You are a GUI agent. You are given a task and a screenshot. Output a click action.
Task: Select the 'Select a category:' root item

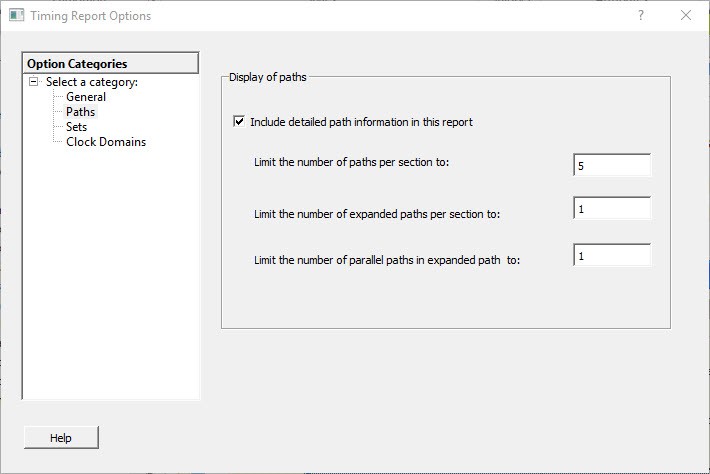click(92, 82)
